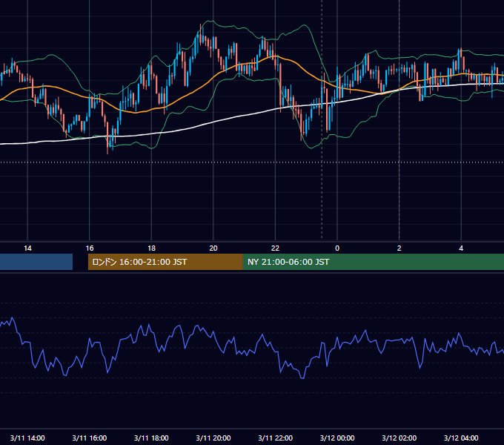Click the '3/11 14:00' time label
Screen dimensions: 504x445
click(27, 438)
